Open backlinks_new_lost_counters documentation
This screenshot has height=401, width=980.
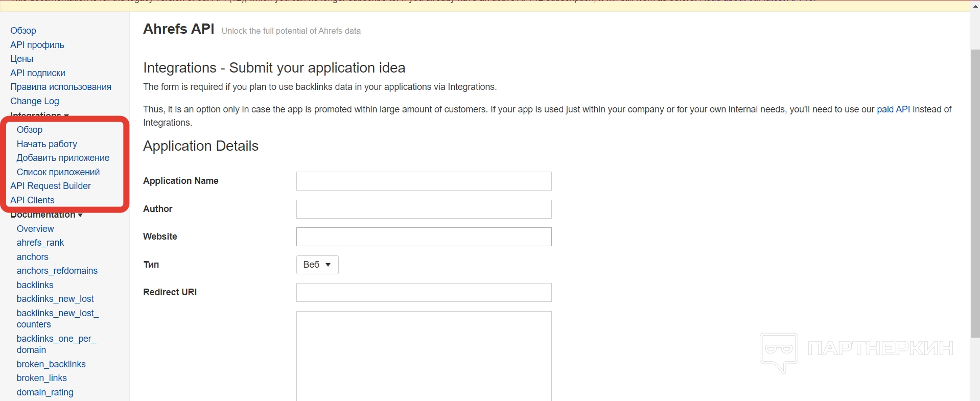58,319
